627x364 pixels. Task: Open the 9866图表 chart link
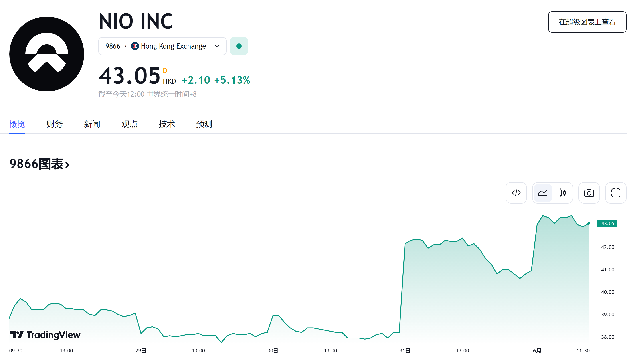point(39,164)
